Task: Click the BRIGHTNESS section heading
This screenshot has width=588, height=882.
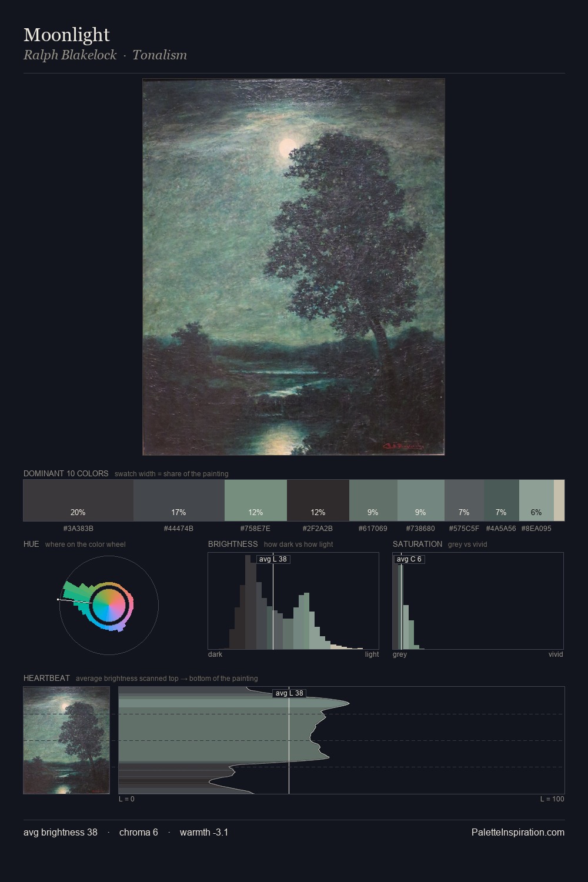Action: tap(233, 544)
